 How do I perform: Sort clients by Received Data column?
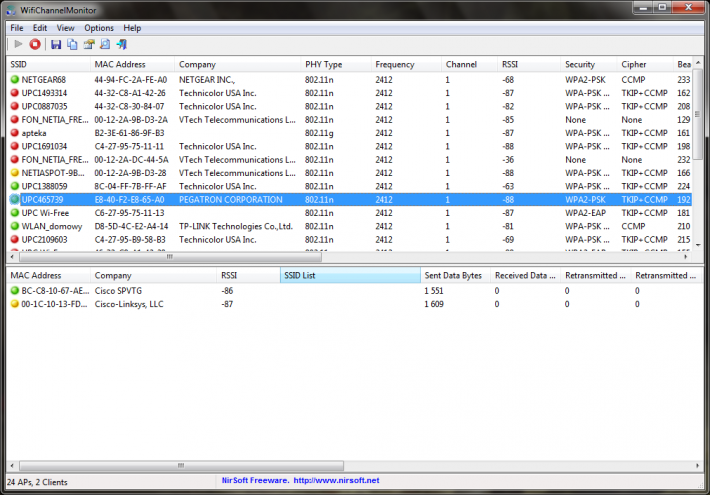[x=526, y=275]
